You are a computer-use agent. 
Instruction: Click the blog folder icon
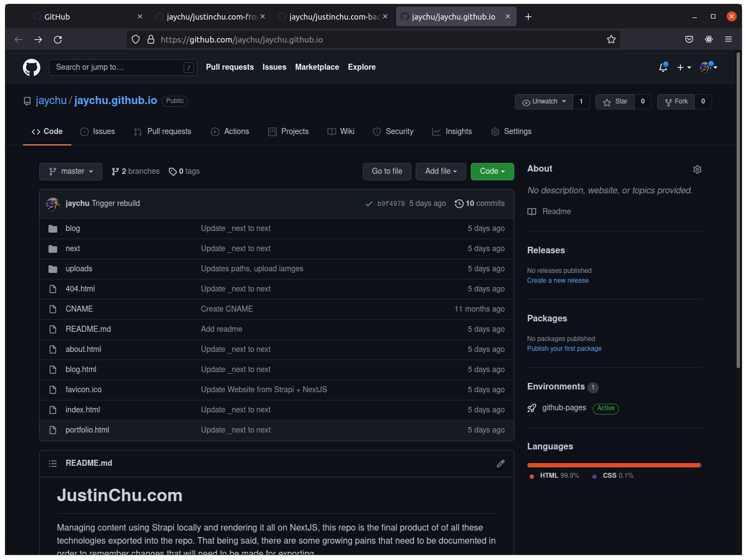pyautogui.click(x=53, y=229)
